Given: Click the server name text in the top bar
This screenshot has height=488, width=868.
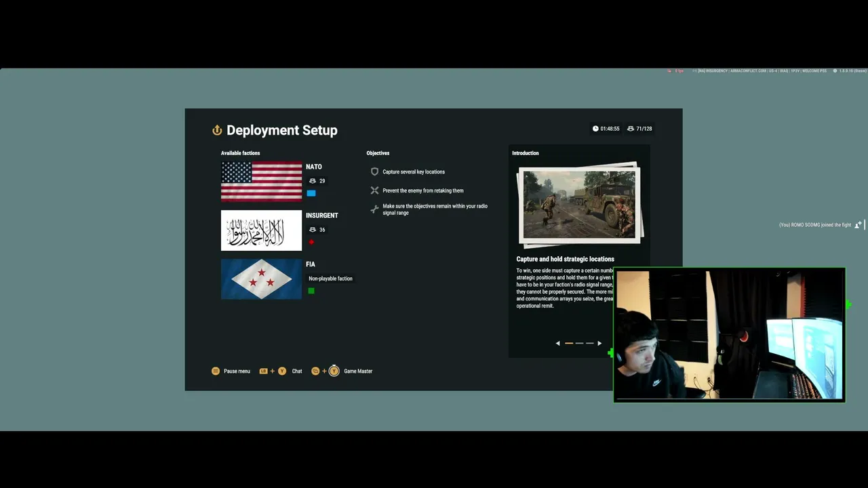Looking at the screenshot, I should tap(762, 71).
